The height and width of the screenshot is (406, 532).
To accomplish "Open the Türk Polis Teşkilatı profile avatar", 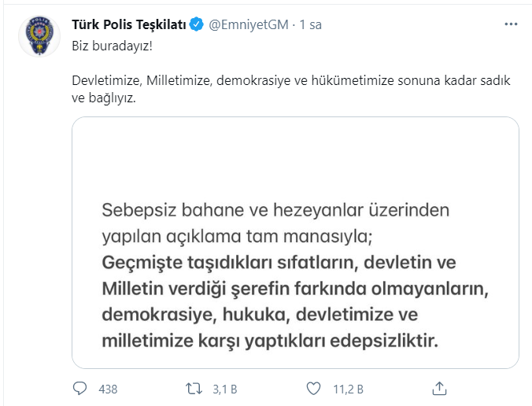I will pyautogui.click(x=39, y=36).
